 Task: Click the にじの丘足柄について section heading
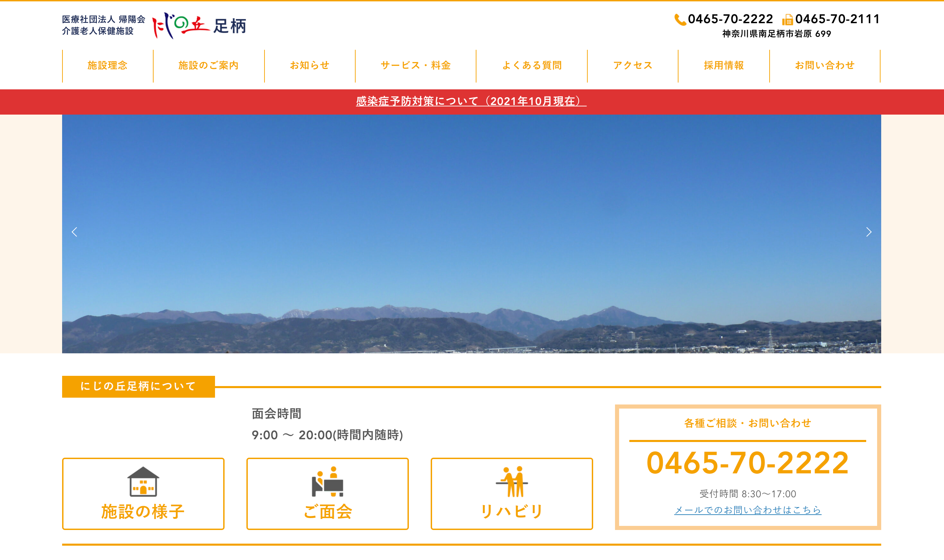click(x=138, y=386)
